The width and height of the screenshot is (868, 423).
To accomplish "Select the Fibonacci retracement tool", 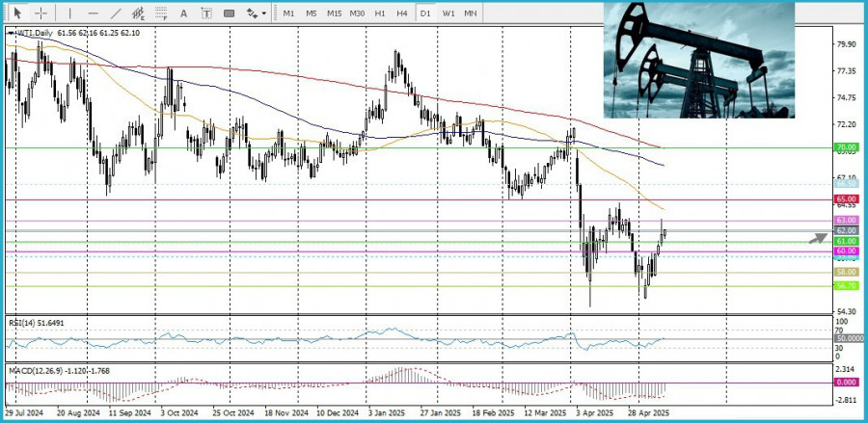I will [162, 13].
